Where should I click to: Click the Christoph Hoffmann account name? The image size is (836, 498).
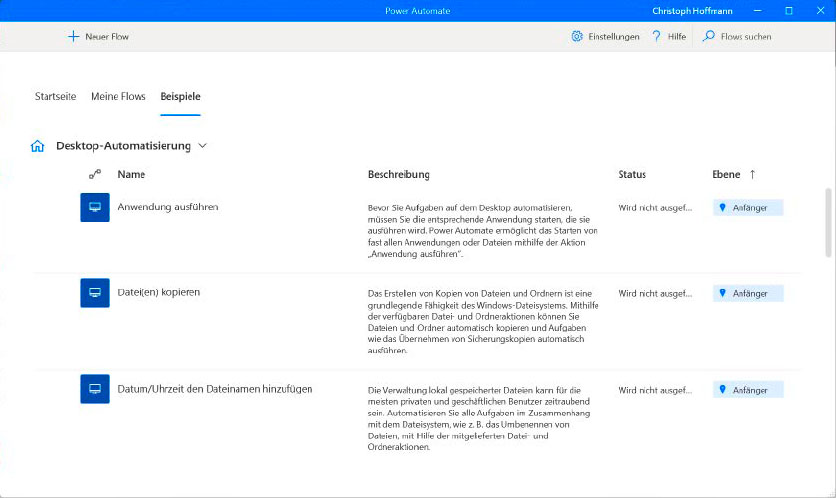(x=692, y=11)
